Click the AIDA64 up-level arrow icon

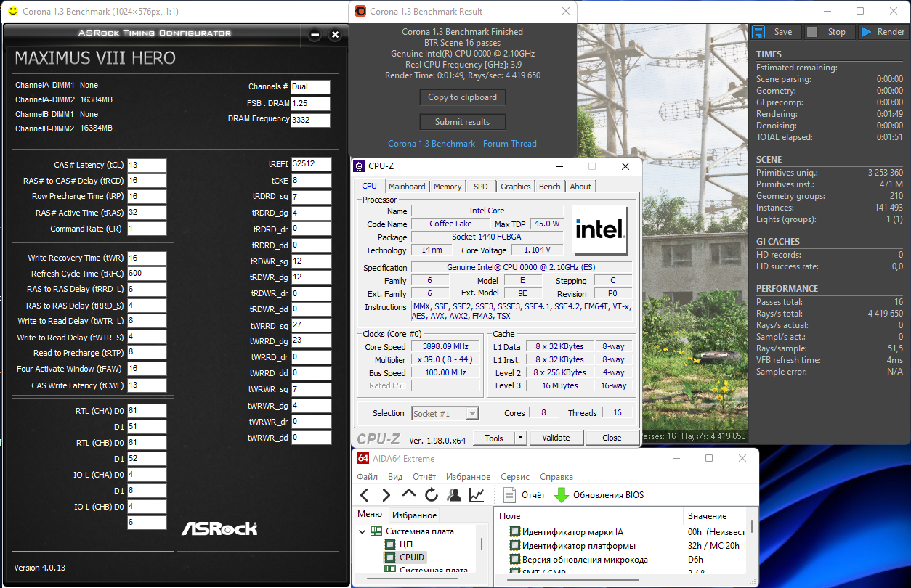pos(409,495)
